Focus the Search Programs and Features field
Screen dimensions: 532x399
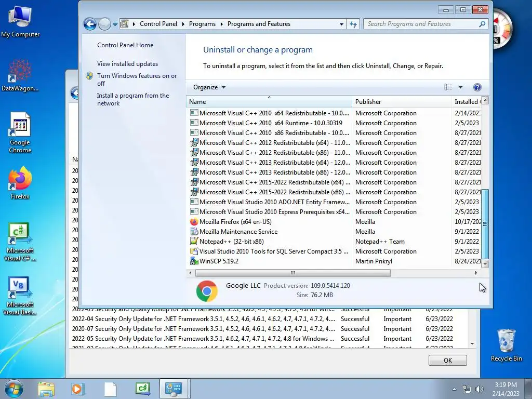[x=421, y=24]
